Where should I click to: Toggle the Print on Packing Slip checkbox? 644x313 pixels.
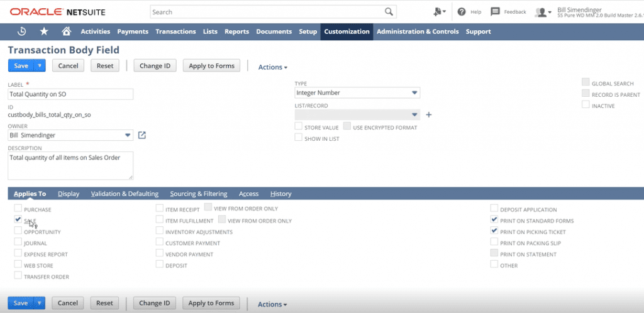(494, 243)
